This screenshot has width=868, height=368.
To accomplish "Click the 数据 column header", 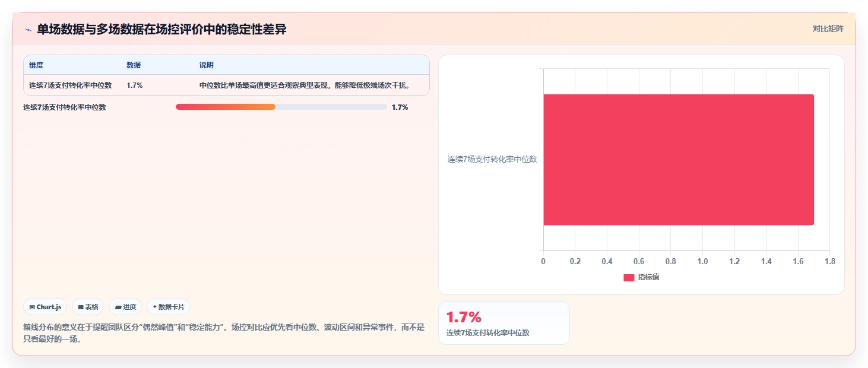I will [134, 65].
